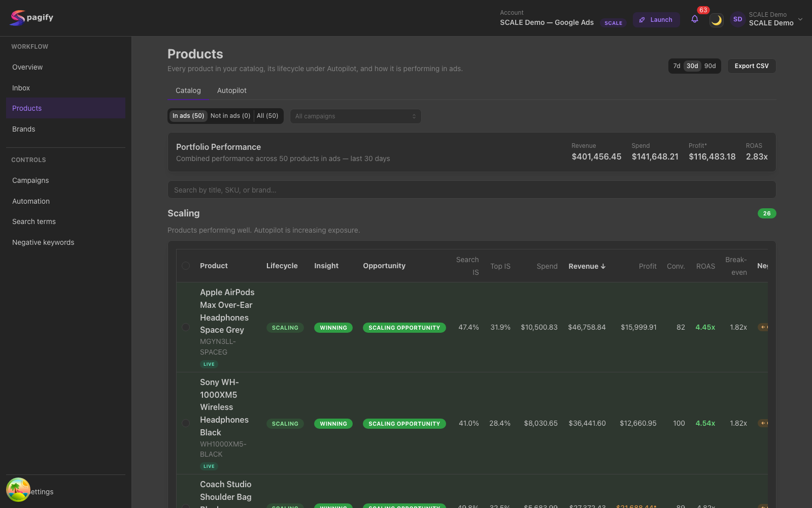The height and width of the screenshot is (508, 812).
Task: Click the product search field
Action: 471,190
